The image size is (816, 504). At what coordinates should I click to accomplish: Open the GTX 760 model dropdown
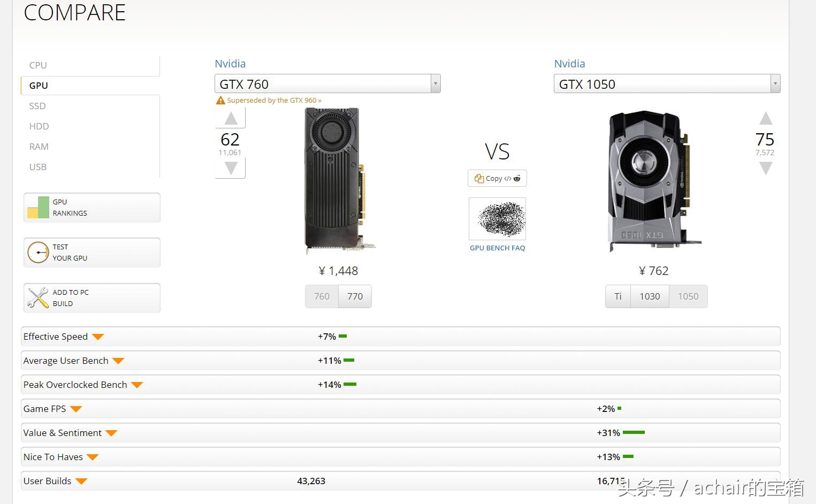pos(436,83)
